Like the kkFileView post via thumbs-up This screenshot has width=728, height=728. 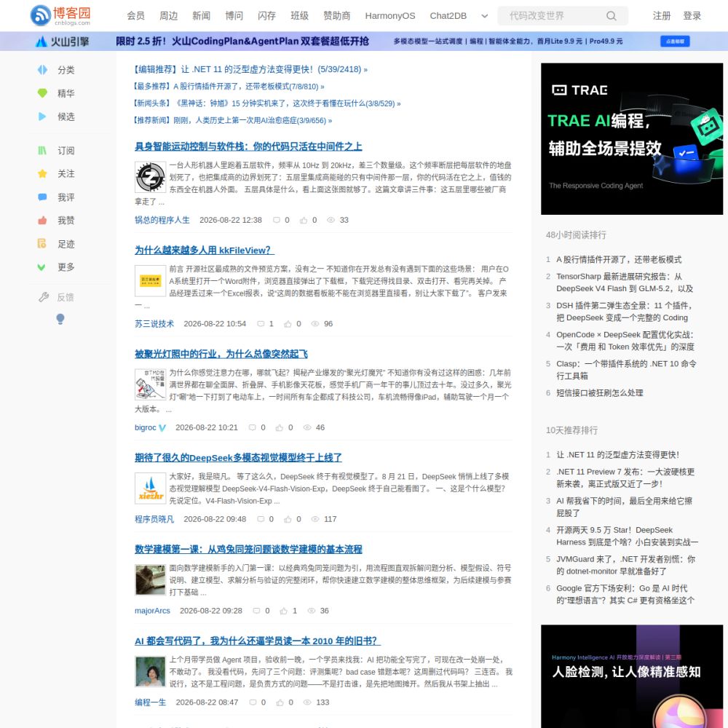288,324
